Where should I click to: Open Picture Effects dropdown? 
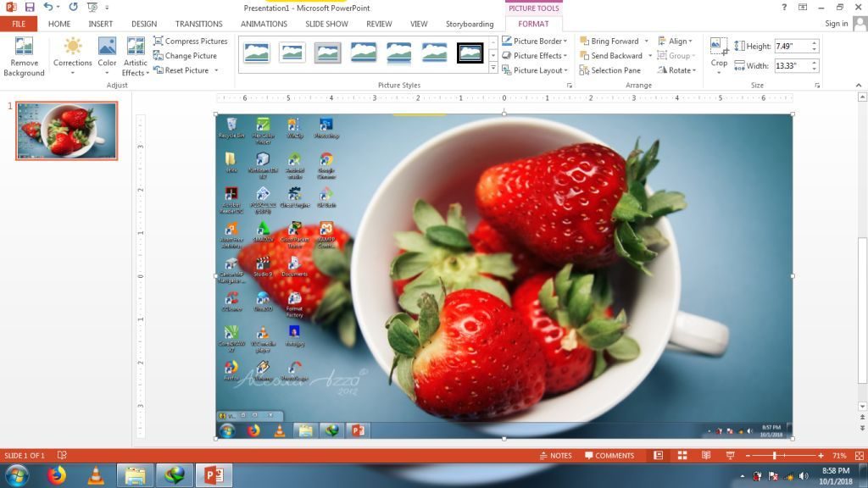(535, 56)
